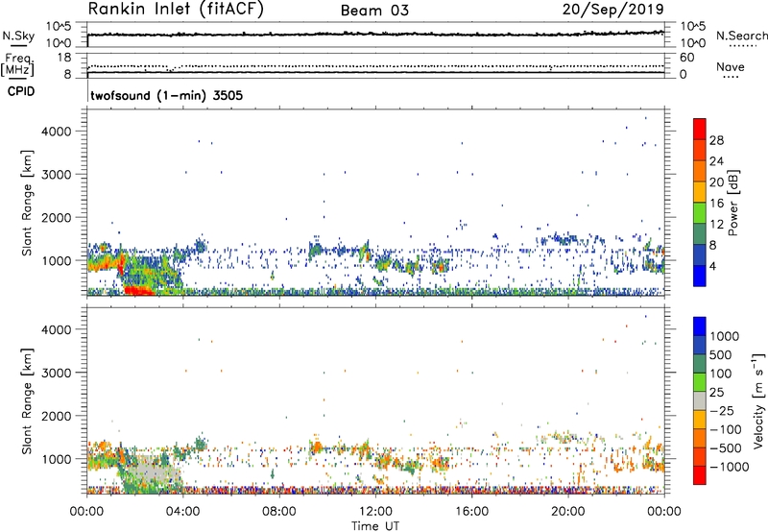
Task: Click the '12:00' time tick label
Action: (375, 512)
